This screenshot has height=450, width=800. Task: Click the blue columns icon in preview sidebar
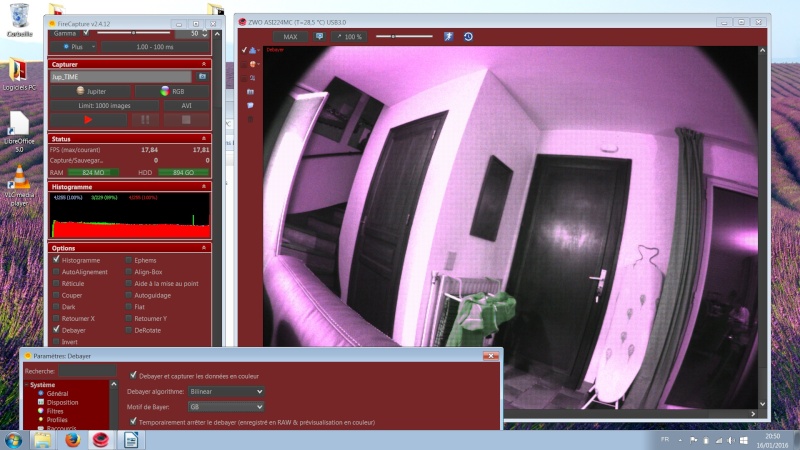(251, 92)
